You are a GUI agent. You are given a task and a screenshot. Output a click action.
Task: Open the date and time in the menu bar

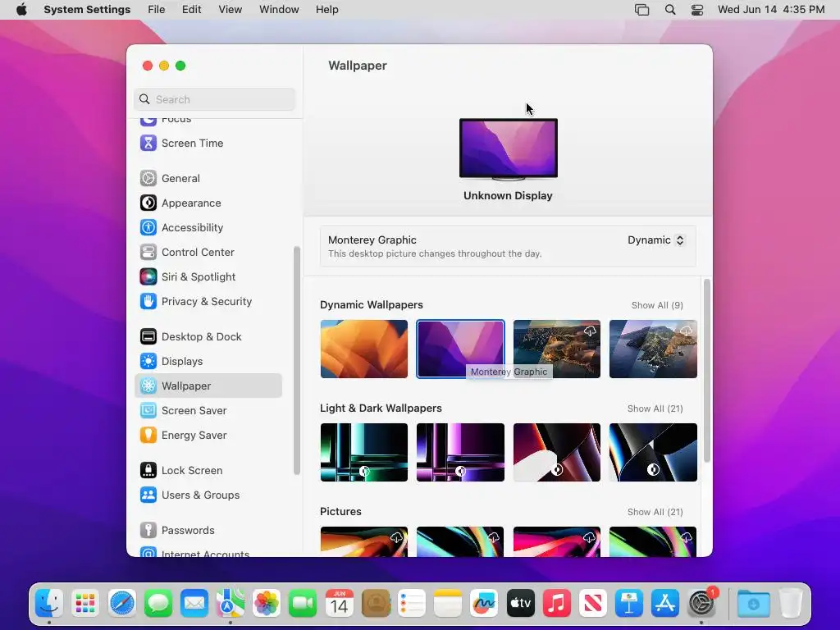pos(771,10)
